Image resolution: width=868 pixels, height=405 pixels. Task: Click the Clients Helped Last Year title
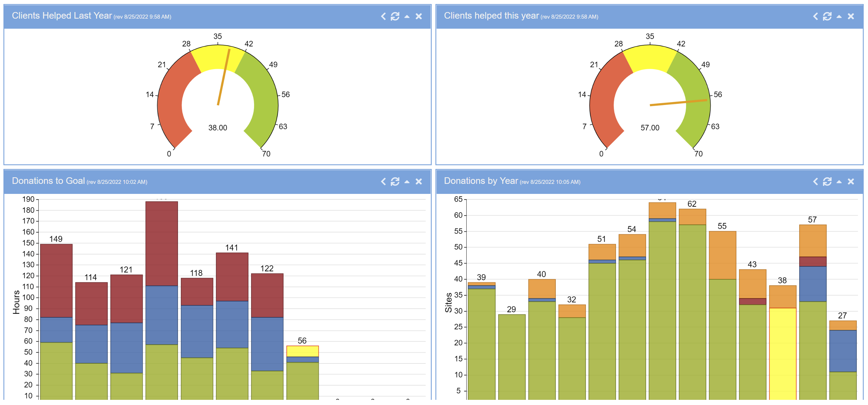62,15
